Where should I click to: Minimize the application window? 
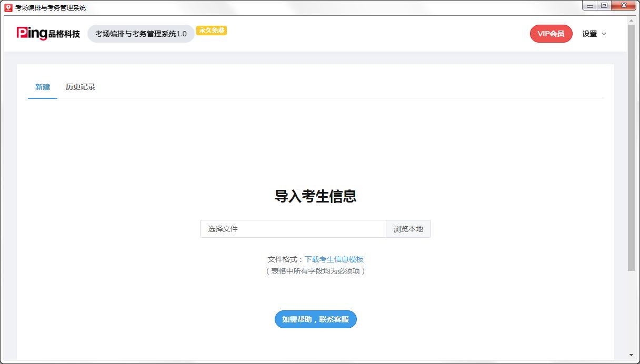point(590,6)
